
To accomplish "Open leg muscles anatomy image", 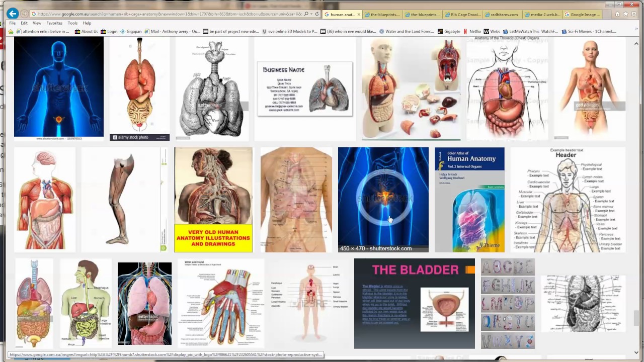I will coord(125,200).
